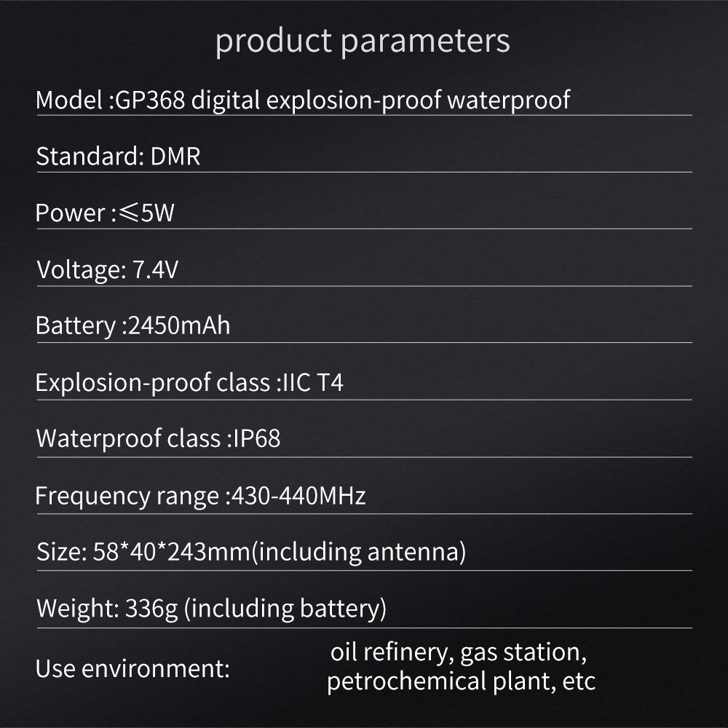Viewport: 728px width, 728px height.
Task: Click the 'Standard: DMR' line
Action: click(118, 156)
